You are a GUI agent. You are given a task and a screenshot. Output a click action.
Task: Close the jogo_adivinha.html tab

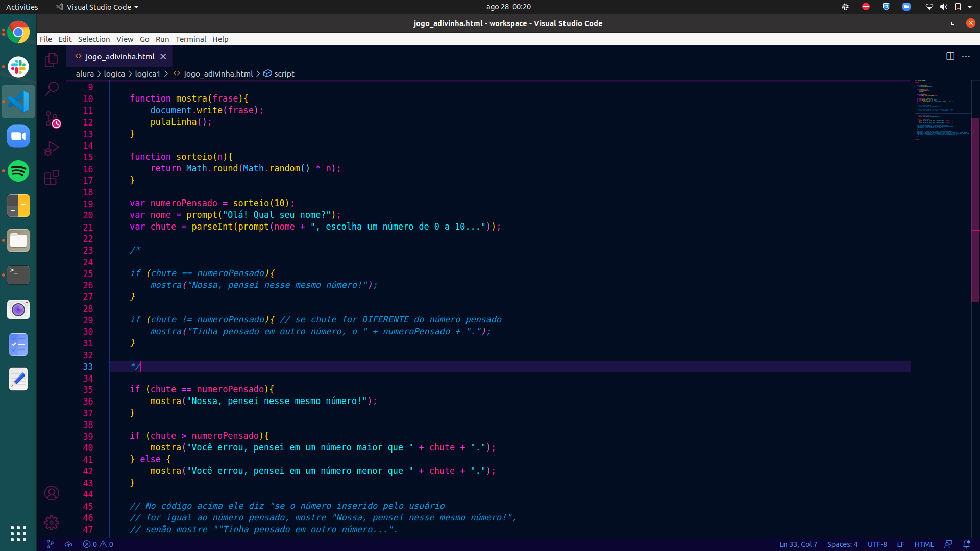tap(163, 57)
